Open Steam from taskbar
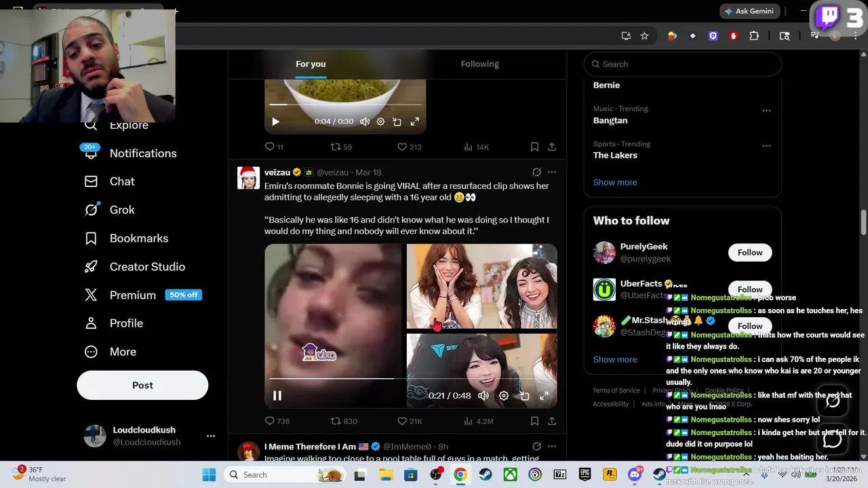The height and width of the screenshot is (488, 868). pos(485,474)
